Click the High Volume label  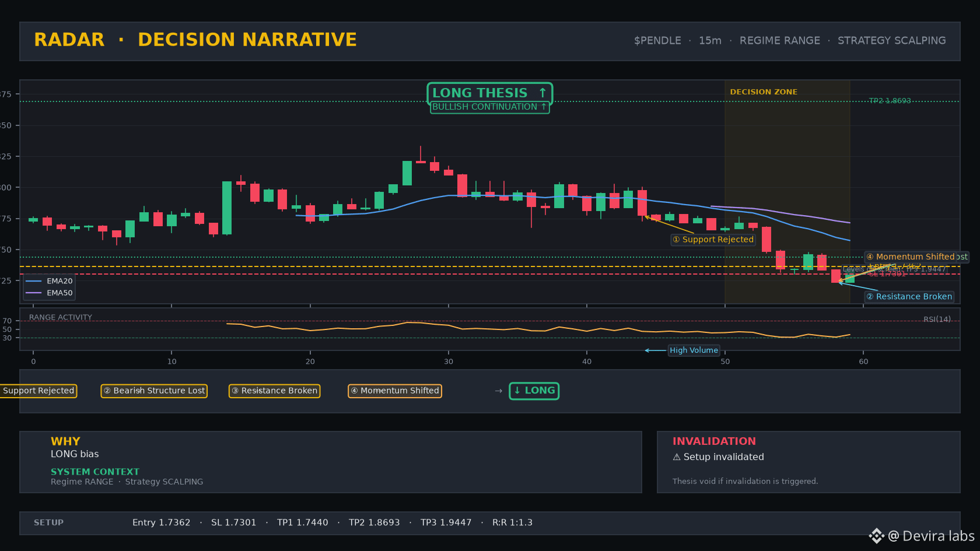(694, 350)
